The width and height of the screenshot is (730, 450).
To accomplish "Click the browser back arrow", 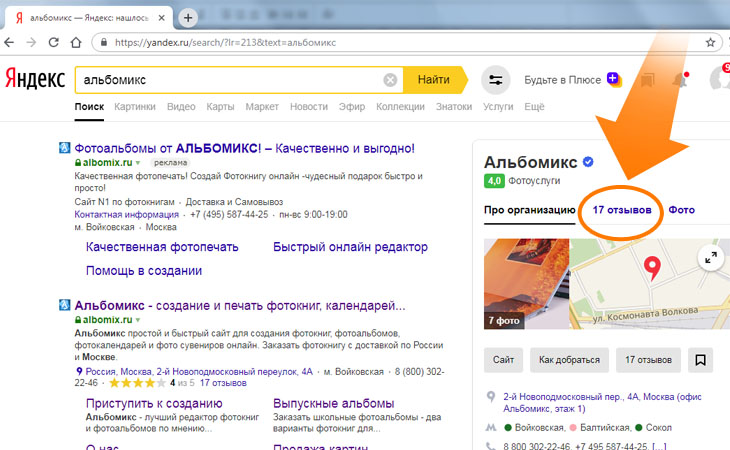I will [9, 43].
